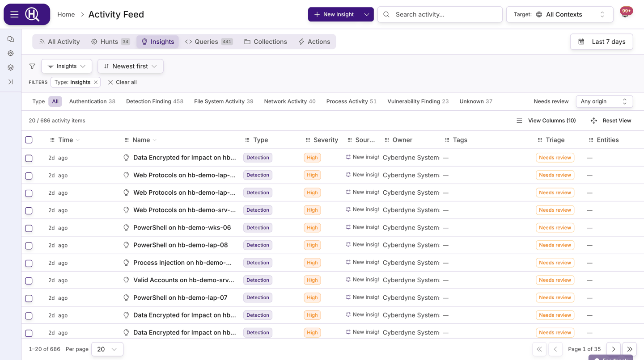Switch to the Hunts tab

tap(110, 42)
